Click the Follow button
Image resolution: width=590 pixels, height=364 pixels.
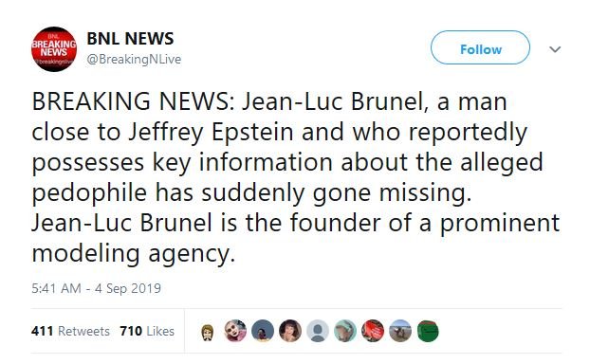pyautogui.click(x=481, y=47)
